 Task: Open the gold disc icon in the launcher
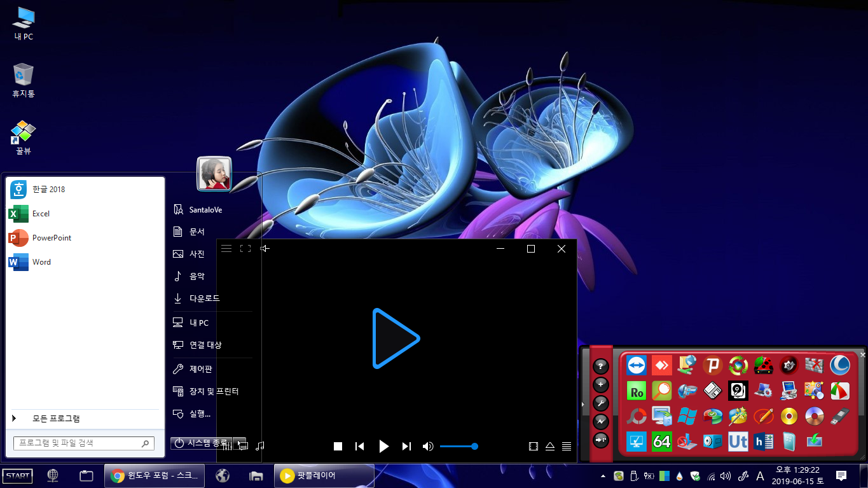click(x=789, y=416)
